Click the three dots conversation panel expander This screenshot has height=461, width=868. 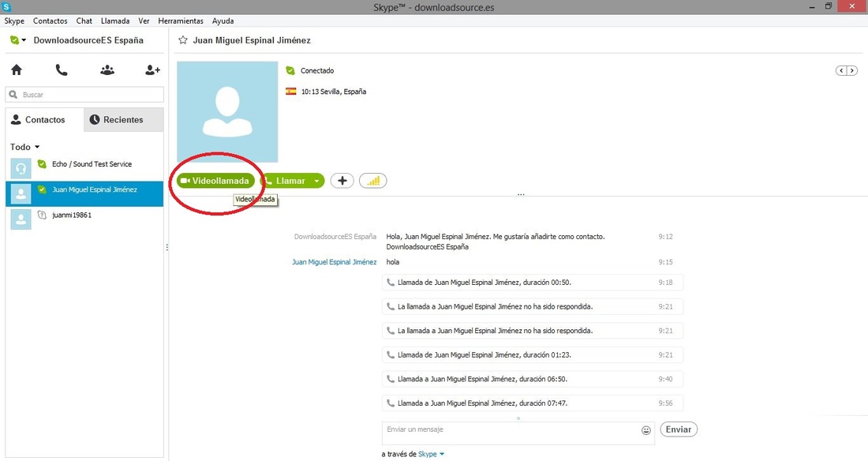click(x=520, y=195)
